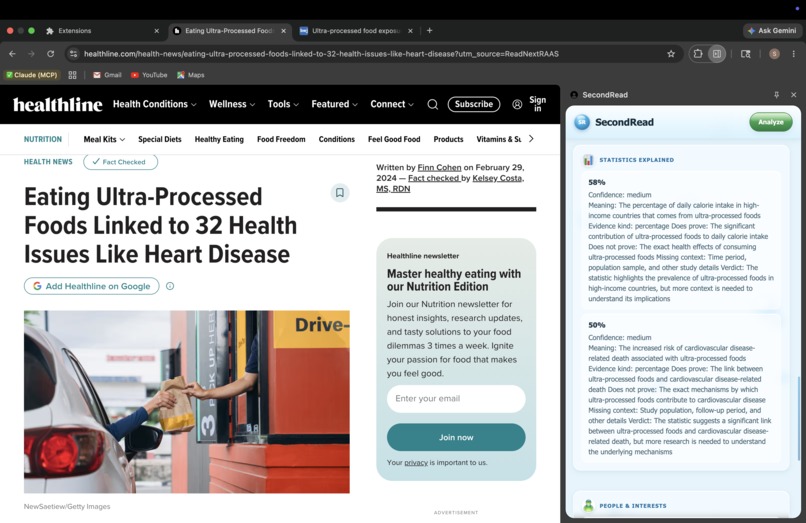Close the Ultra-processed food exposure tab
The height and width of the screenshot is (523, 806).
[410, 31]
